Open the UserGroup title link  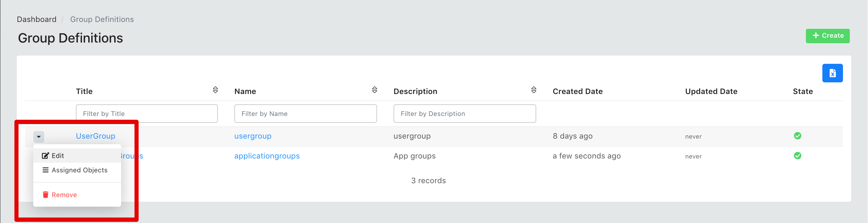click(95, 136)
